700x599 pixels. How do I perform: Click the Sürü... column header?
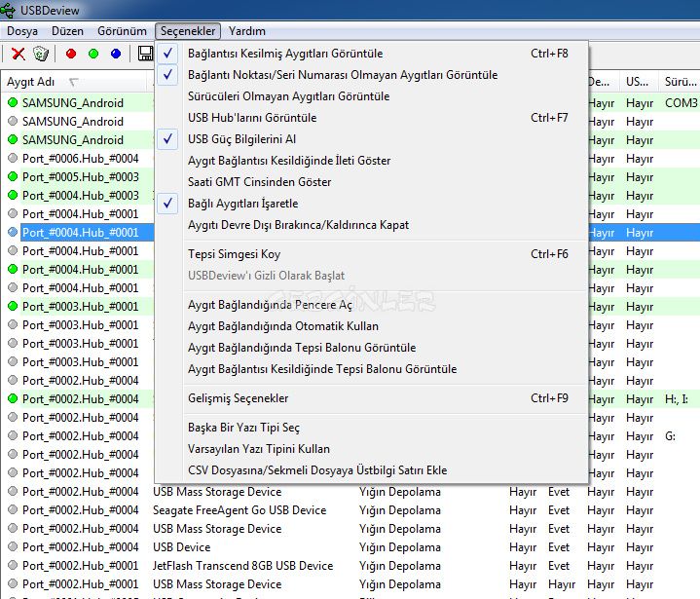click(680, 82)
